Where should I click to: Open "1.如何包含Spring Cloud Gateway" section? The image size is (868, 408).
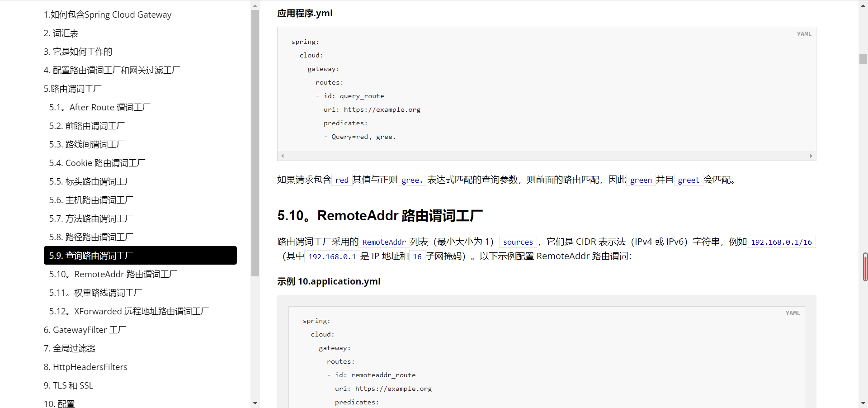[107, 14]
